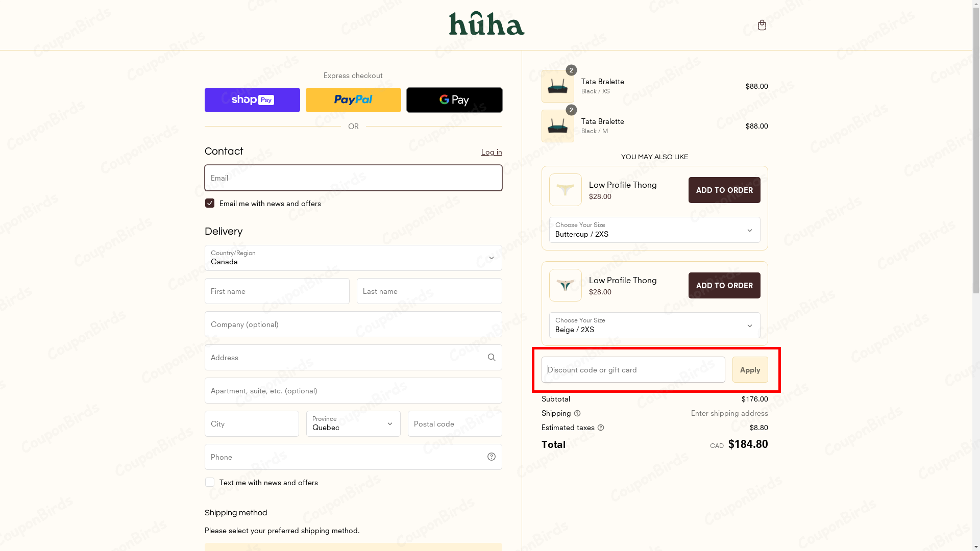Screen dimensions: 980x551
Task: Check Text me with news and offers
Action: coord(210,482)
